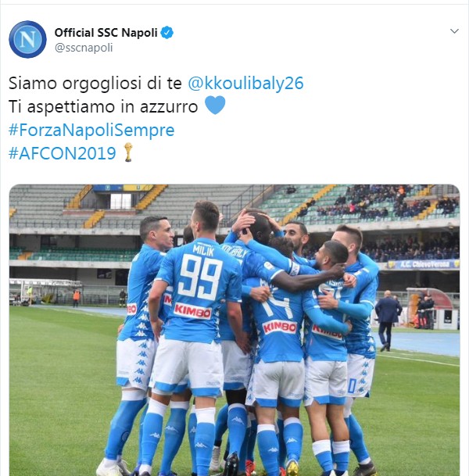
Task: Follow the #ForzaNapoliSempre hashtag
Action: (91, 130)
